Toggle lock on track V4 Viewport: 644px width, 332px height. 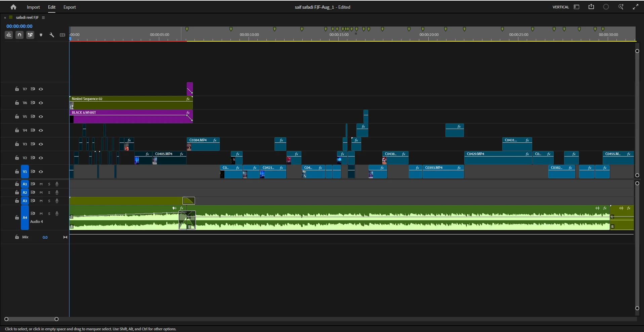click(17, 130)
